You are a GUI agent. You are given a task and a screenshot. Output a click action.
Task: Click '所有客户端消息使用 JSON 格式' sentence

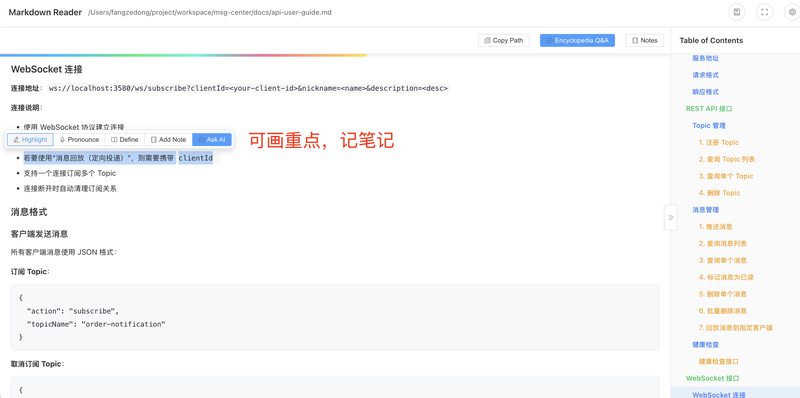(64, 252)
